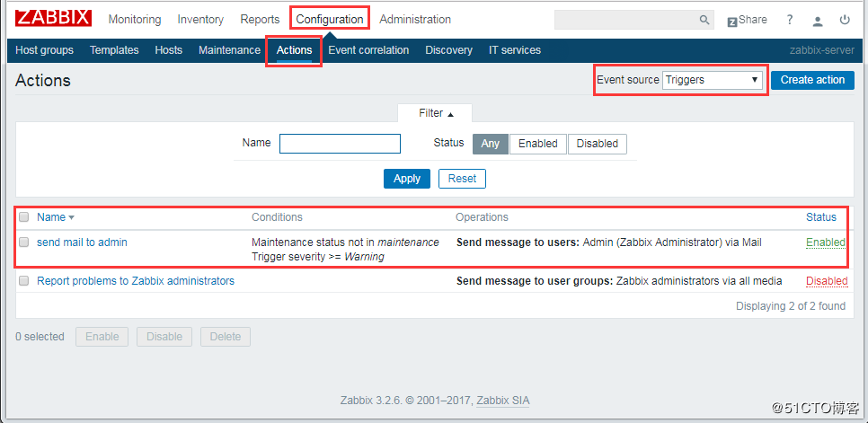This screenshot has width=868, height=423.
Task: Sort by the Name column arrow
Action: pos(71,218)
